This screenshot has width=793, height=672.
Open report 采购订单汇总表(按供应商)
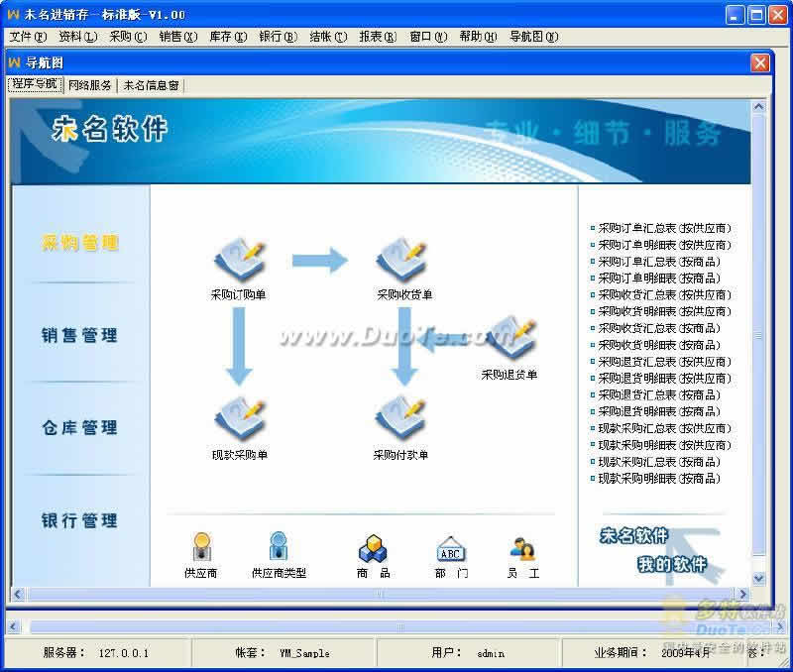[x=664, y=229]
